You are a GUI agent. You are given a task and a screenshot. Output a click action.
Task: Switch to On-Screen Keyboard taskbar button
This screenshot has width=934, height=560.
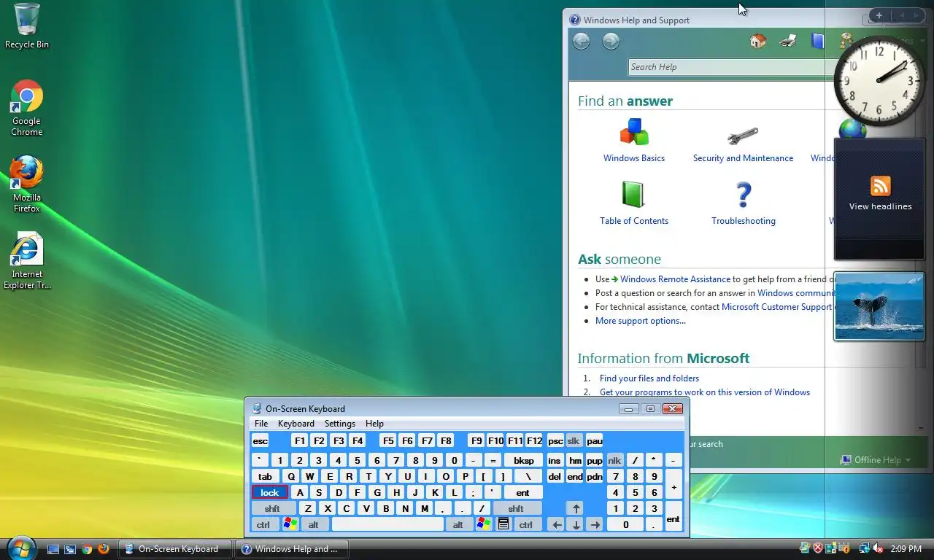pyautogui.click(x=174, y=549)
